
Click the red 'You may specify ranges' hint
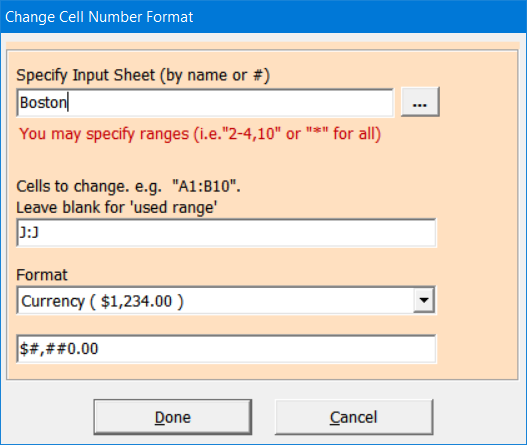200,134
